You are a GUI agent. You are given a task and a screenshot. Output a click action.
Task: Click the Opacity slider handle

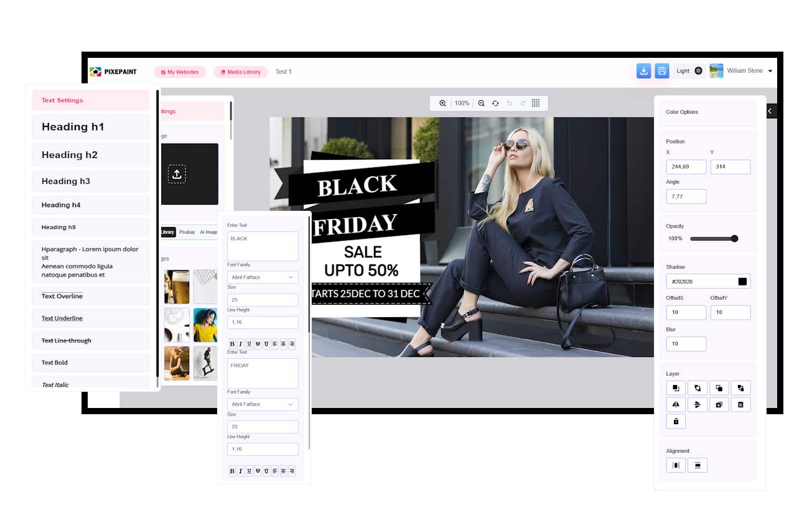734,238
